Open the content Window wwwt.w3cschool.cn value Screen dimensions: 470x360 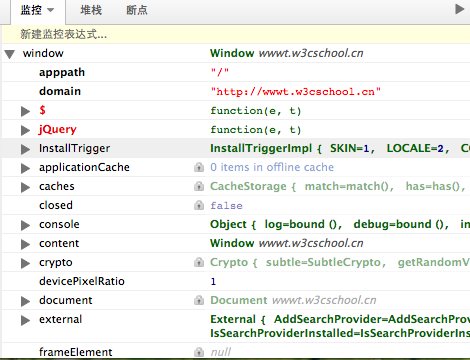click(287, 243)
